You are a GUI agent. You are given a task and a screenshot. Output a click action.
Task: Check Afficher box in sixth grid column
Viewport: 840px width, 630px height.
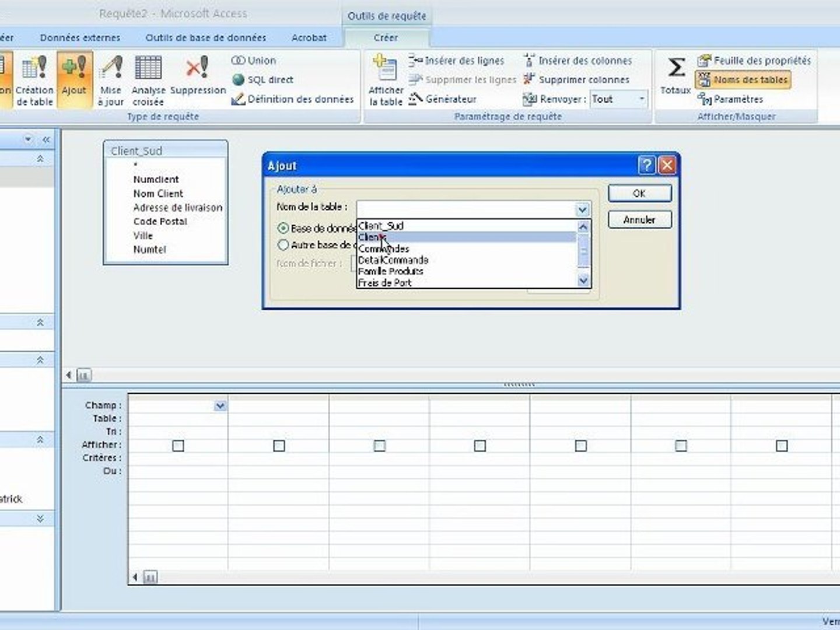[x=681, y=446]
